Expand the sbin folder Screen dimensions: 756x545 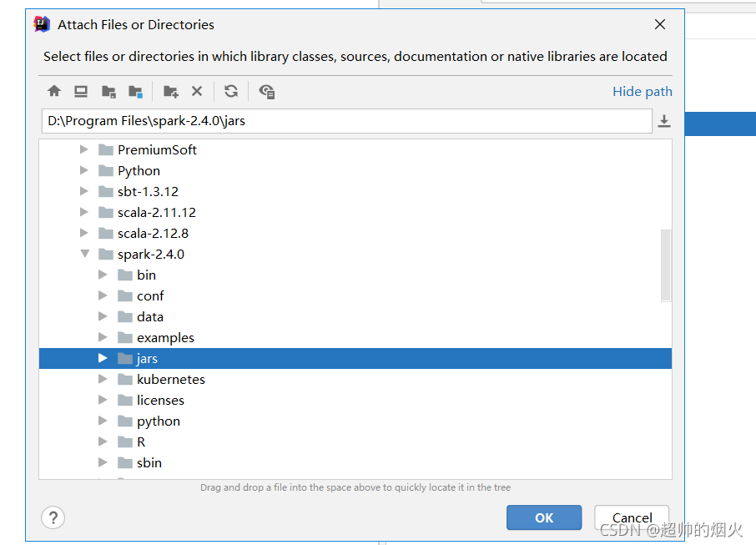point(103,462)
